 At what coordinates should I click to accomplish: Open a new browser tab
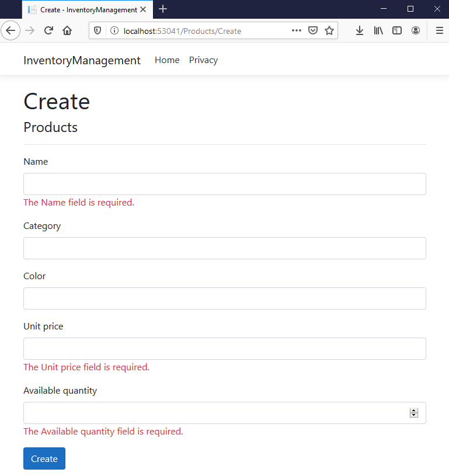pos(163,9)
